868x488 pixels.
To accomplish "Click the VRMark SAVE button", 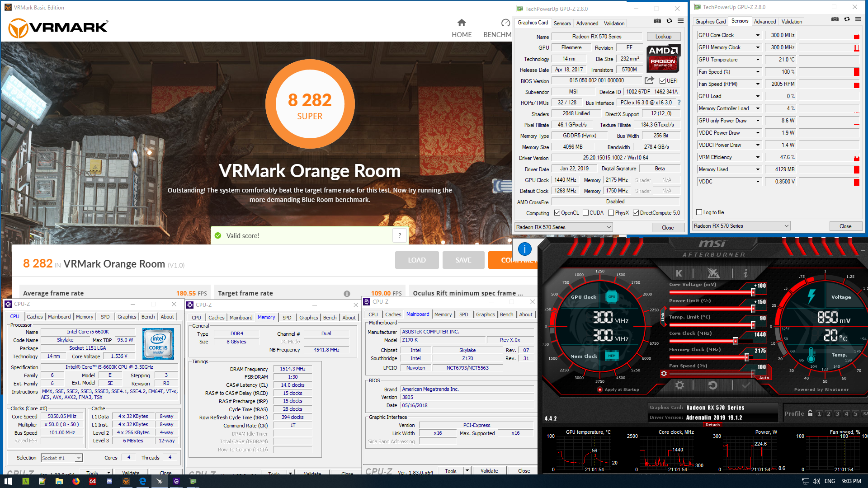I will pos(463,260).
